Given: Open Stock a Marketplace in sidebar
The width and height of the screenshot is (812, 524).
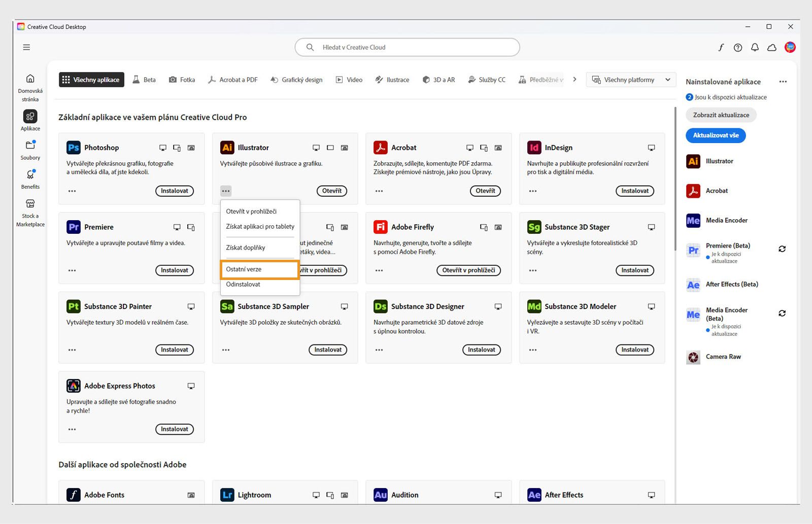Looking at the screenshot, I should (x=30, y=213).
